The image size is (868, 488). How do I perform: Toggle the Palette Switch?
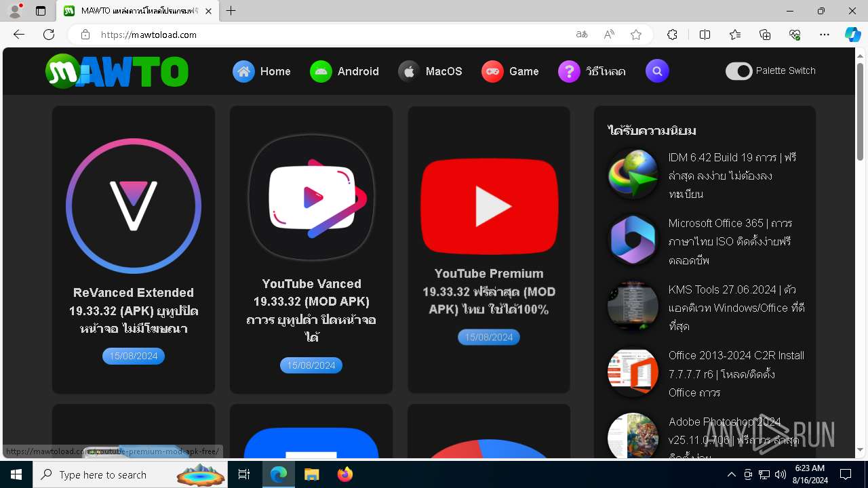(739, 71)
